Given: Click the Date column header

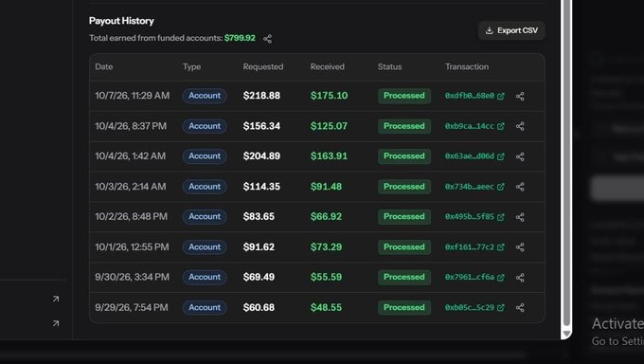Looking at the screenshot, I should coord(104,66).
